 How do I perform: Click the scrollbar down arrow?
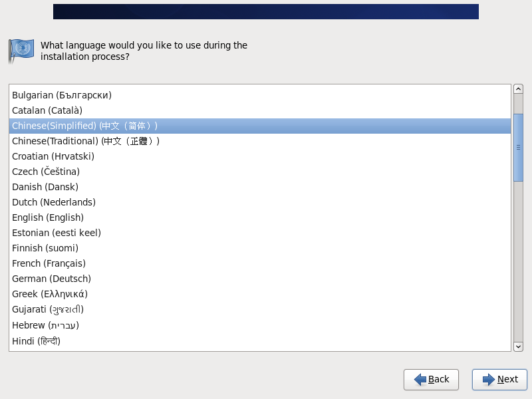(518, 346)
